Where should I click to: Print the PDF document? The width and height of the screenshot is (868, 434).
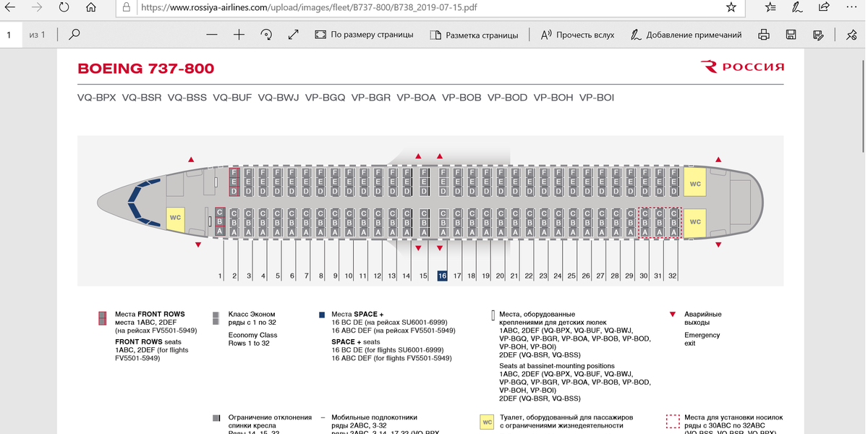point(763,35)
